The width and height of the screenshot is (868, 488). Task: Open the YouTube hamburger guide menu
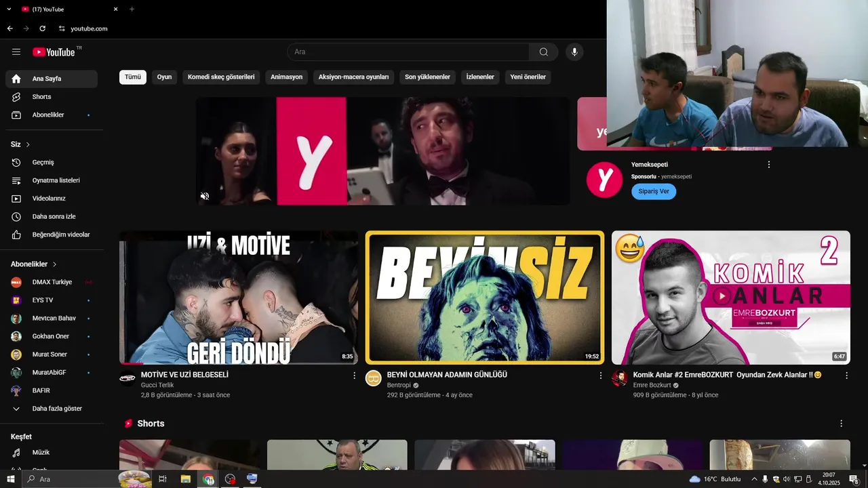(x=16, y=52)
